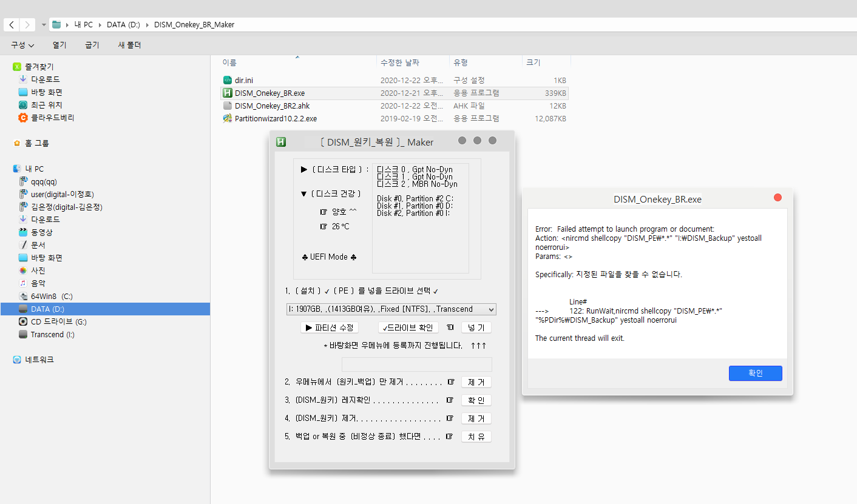
Task: Click the '디스크 건강' collapse triangle label
Action: (331, 194)
